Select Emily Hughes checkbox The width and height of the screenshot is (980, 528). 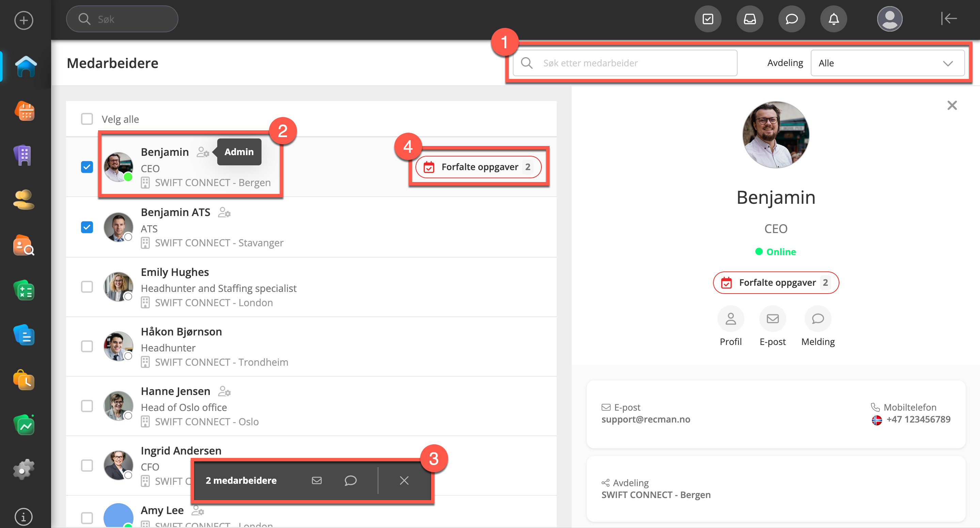(87, 287)
